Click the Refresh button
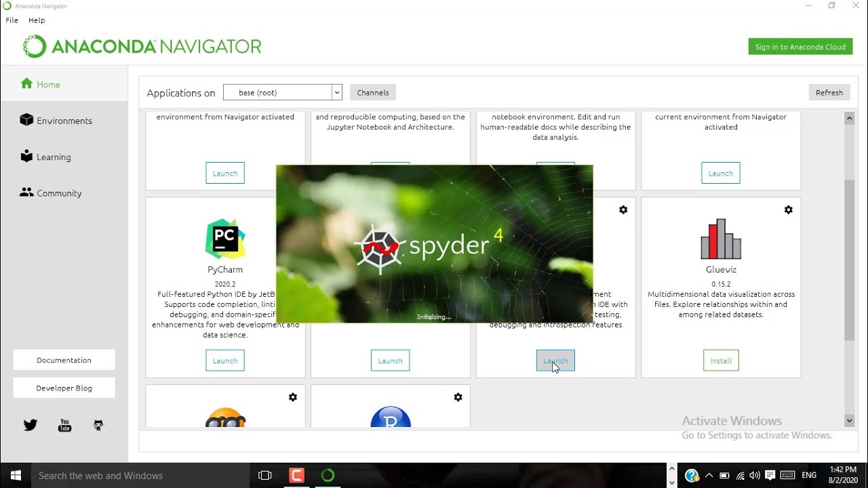Screen dimensions: 868x488 click(829, 93)
